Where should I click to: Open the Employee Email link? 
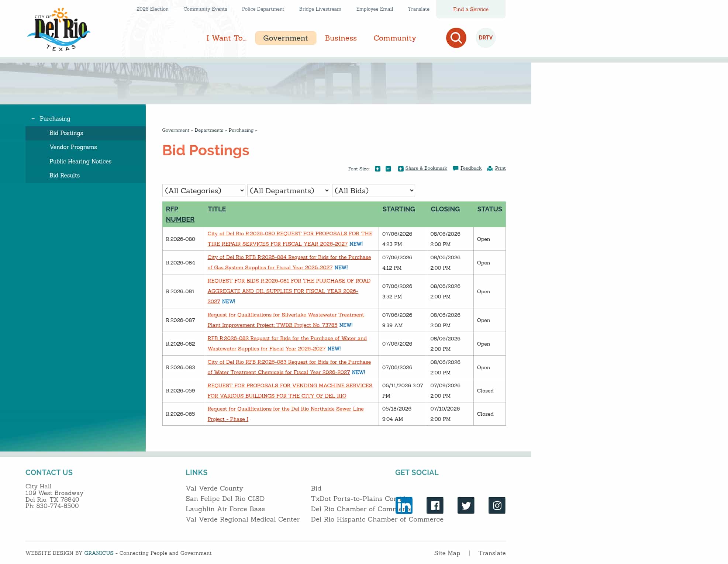click(375, 9)
